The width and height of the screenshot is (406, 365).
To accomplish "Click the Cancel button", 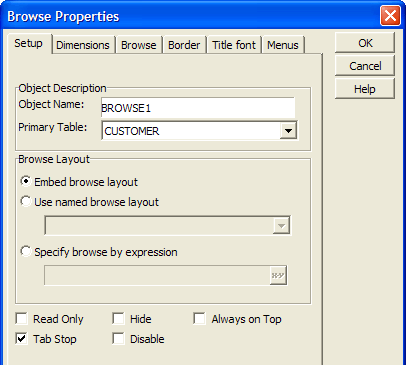I will tap(365, 66).
